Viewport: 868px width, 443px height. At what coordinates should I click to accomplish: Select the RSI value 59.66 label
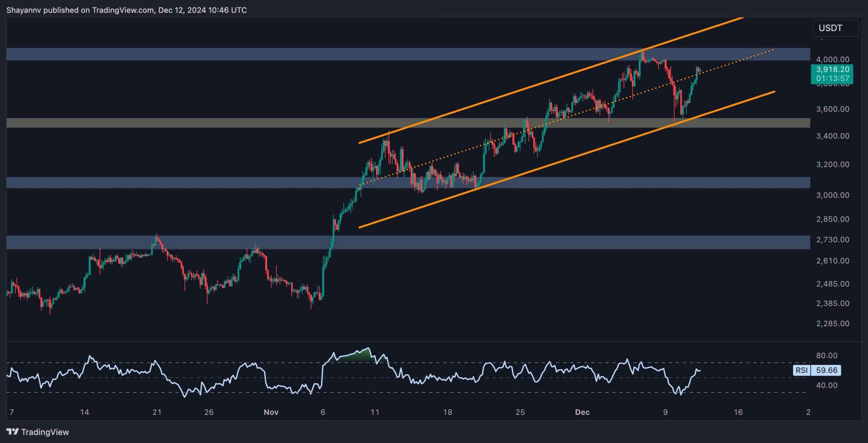[x=826, y=370]
